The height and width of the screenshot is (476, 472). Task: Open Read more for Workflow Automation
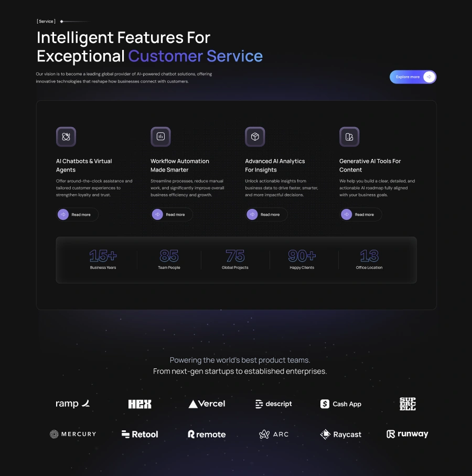(x=171, y=215)
